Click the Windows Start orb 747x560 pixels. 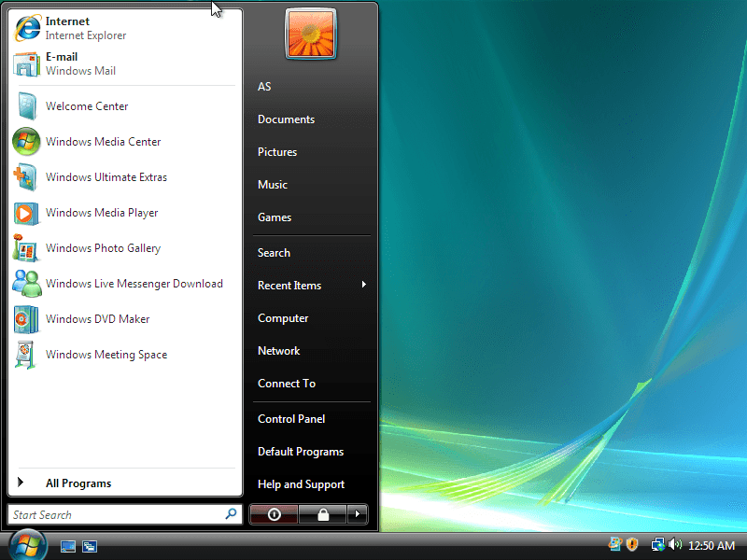(28, 545)
